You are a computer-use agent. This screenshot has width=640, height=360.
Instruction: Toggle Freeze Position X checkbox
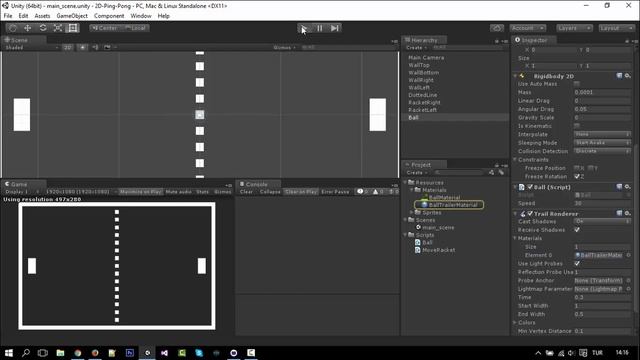(x=577, y=168)
